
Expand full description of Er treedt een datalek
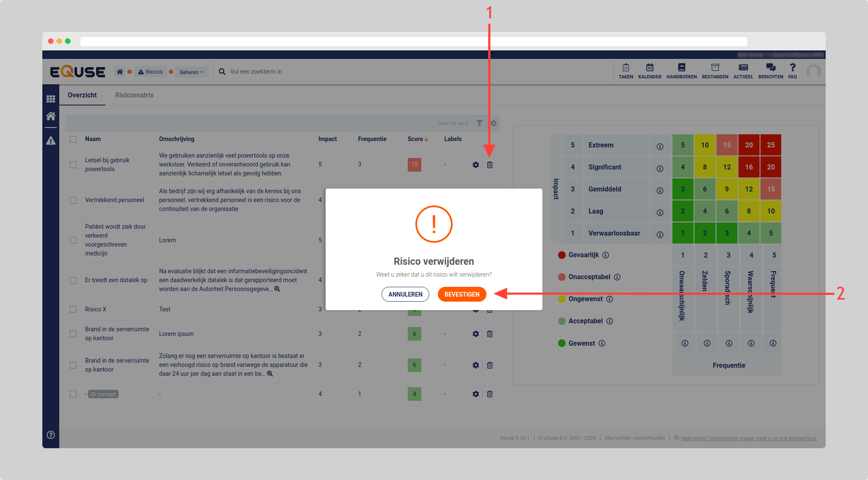277,289
